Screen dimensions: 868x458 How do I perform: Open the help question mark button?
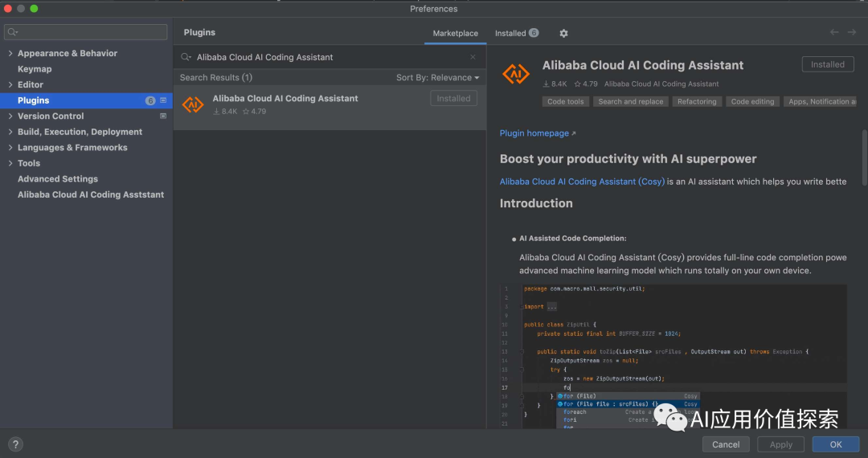click(15, 444)
